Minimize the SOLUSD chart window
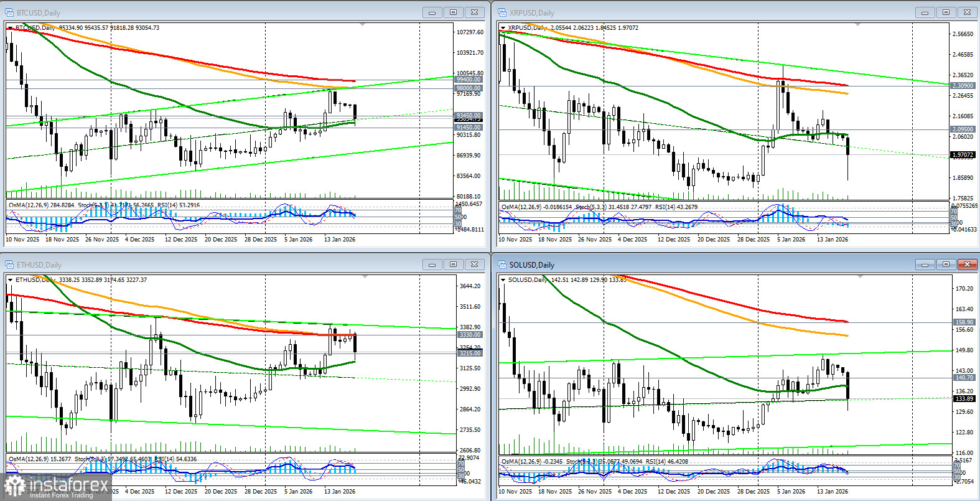The image size is (980, 501). click(925, 265)
